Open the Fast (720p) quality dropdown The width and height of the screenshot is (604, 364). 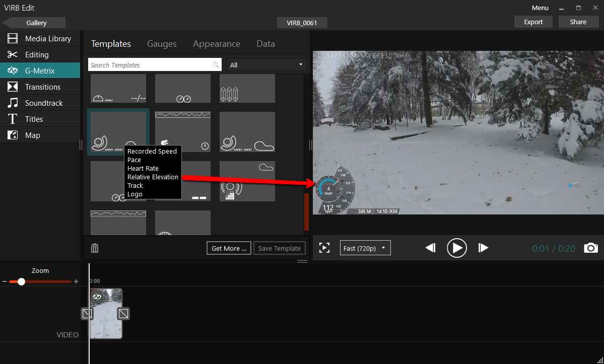[x=365, y=248]
